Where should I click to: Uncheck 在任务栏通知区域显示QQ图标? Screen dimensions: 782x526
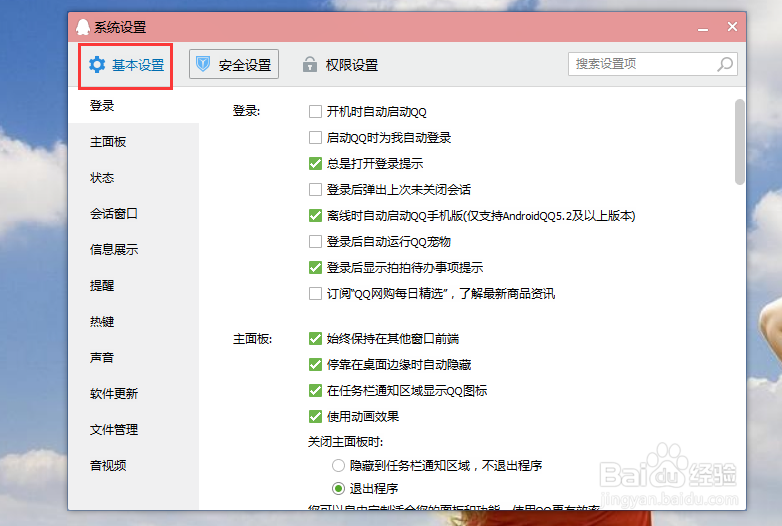(315, 390)
